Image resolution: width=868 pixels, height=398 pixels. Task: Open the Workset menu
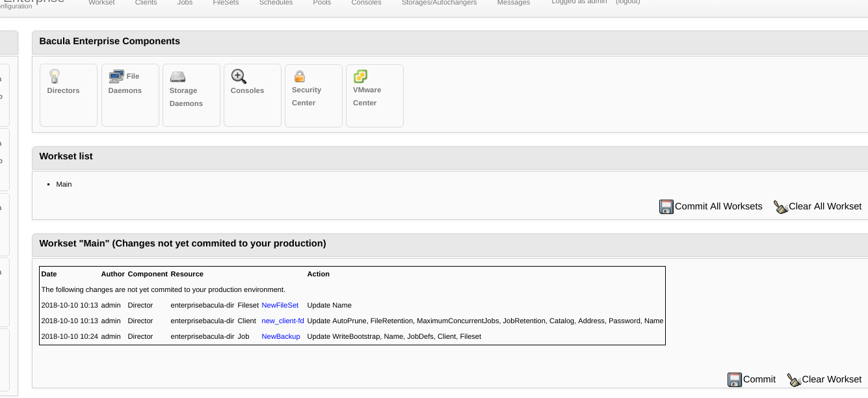pyautogui.click(x=101, y=3)
